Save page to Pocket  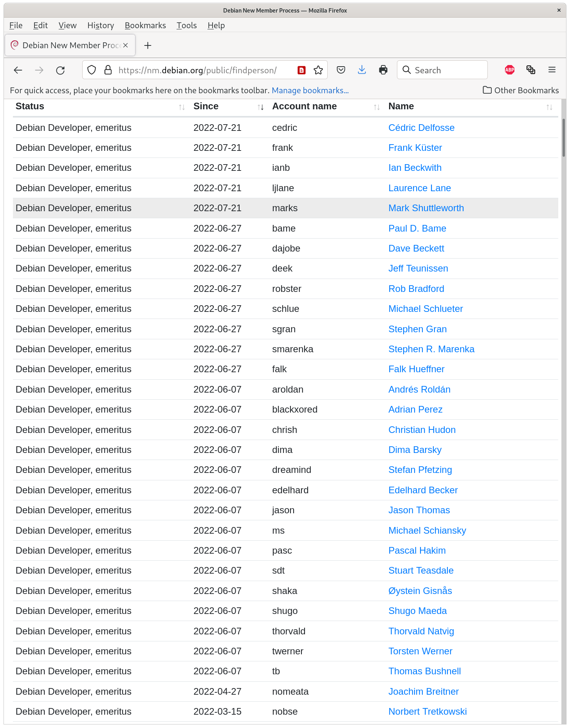pyautogui.click(x=341, y=70)
